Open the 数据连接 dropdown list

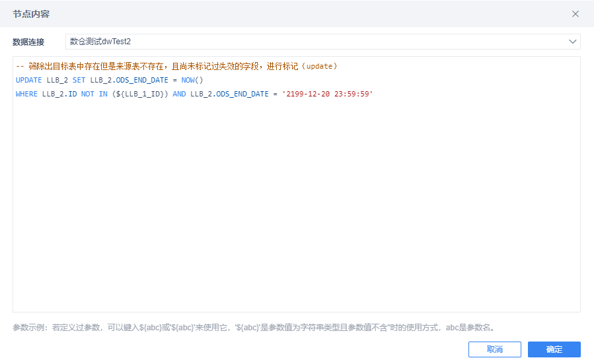click(x=322, y=42)
